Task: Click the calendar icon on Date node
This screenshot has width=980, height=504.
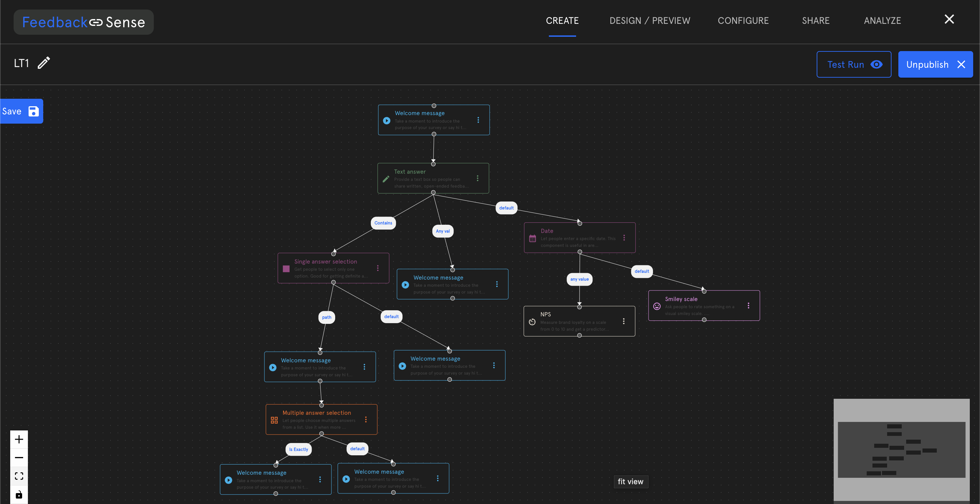Action: 533,238
